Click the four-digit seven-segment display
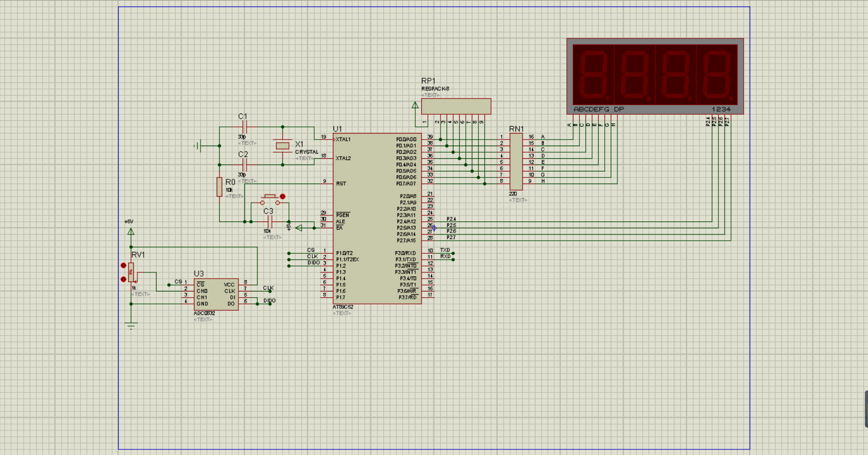Viewport: 868px width, 455px height. pyautogui.click(x=655, y=77)
